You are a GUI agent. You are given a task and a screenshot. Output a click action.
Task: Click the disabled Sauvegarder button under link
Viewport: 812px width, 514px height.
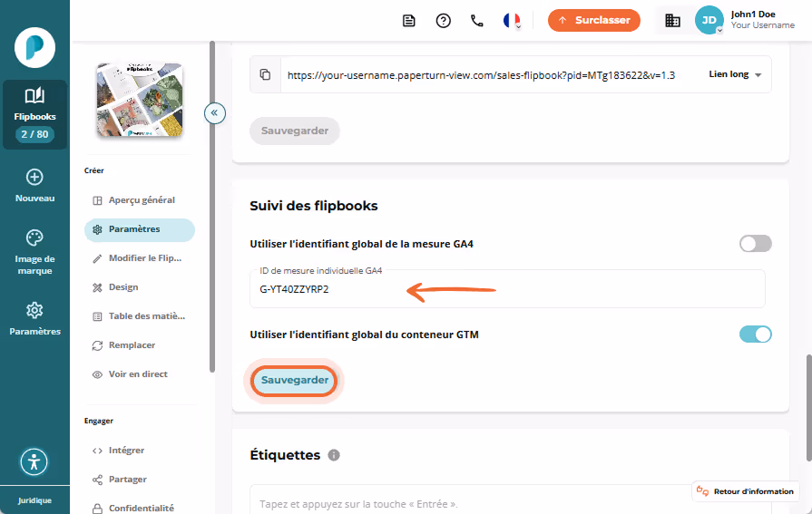click(295, 131)
